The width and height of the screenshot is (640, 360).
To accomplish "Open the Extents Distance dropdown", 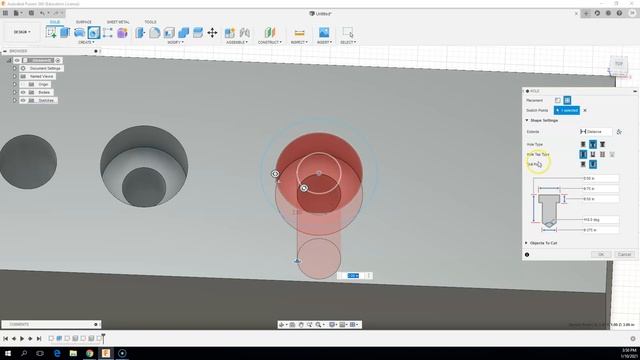I will [x=596, y=131].
